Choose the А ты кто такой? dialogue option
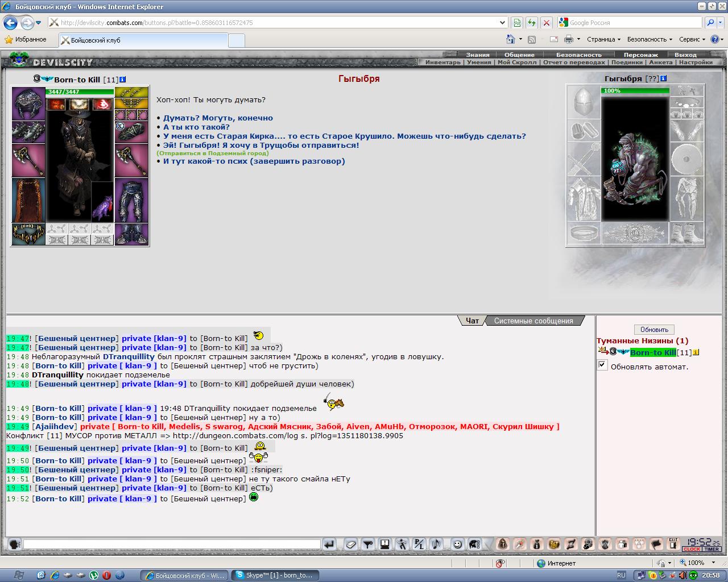 click(x=196, y=127)
